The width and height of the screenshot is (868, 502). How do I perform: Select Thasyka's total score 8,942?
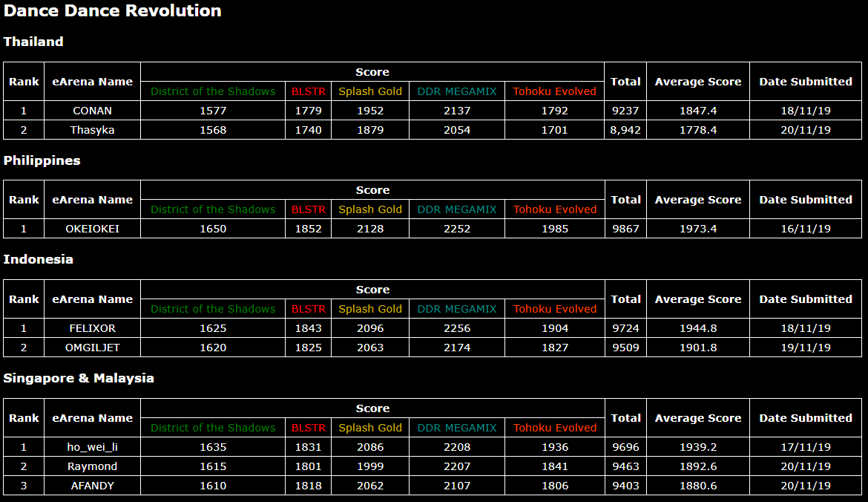point(625,130)
